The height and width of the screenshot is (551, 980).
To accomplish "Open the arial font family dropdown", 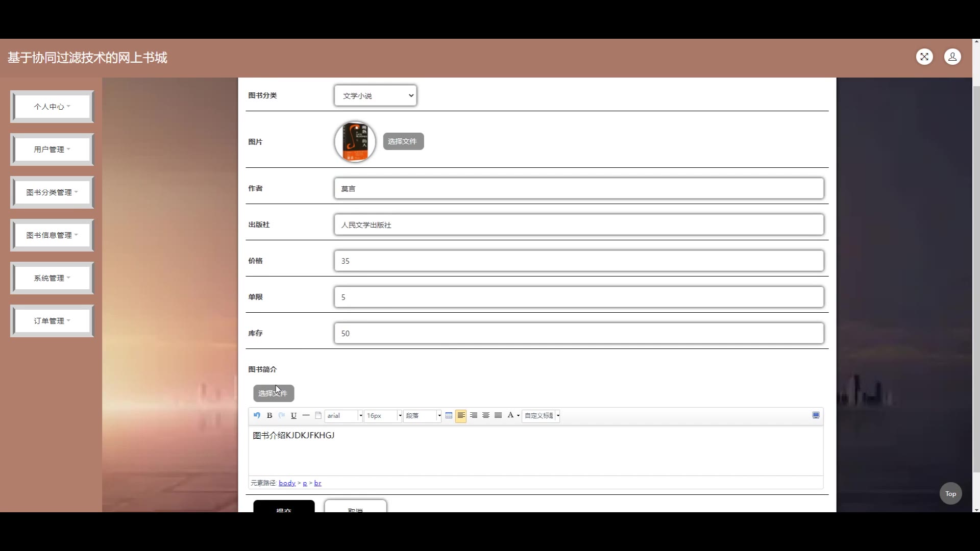I will click(x=344, y=415).
